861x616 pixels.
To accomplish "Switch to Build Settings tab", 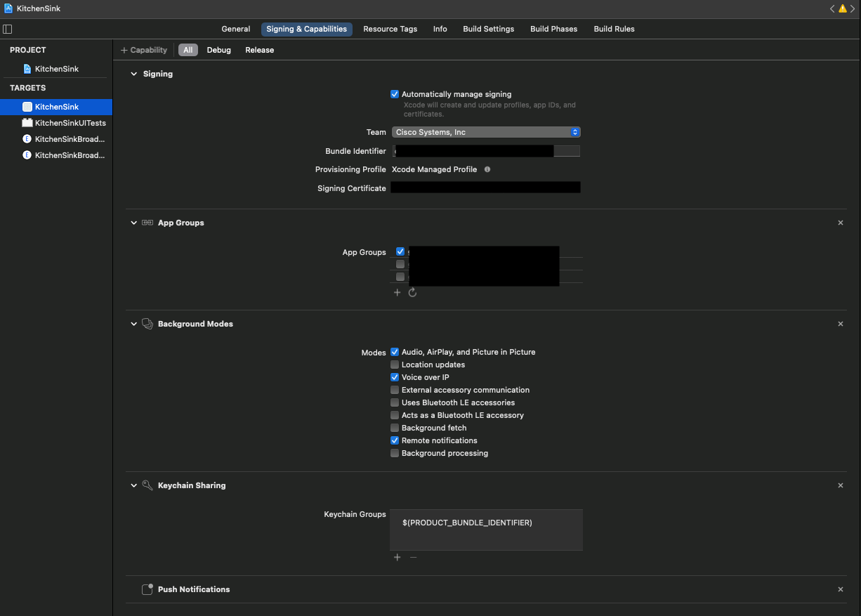I will pos(489,29).
